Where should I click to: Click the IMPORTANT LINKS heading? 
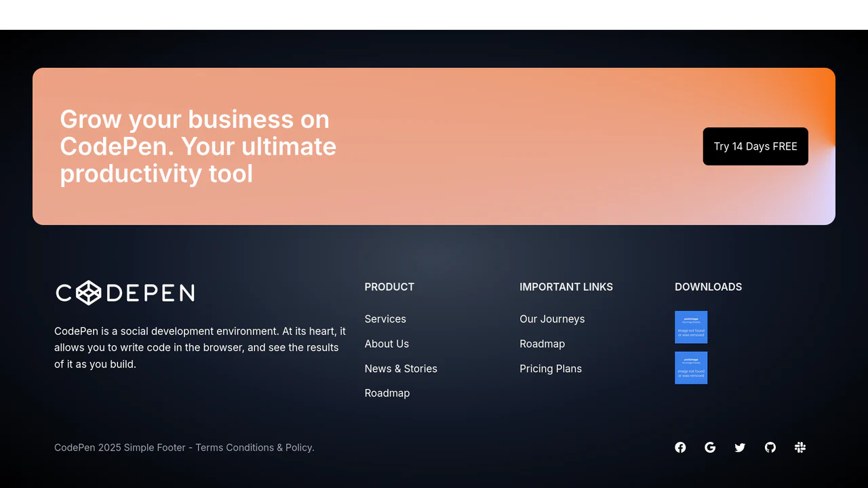[x=566, y=287]
